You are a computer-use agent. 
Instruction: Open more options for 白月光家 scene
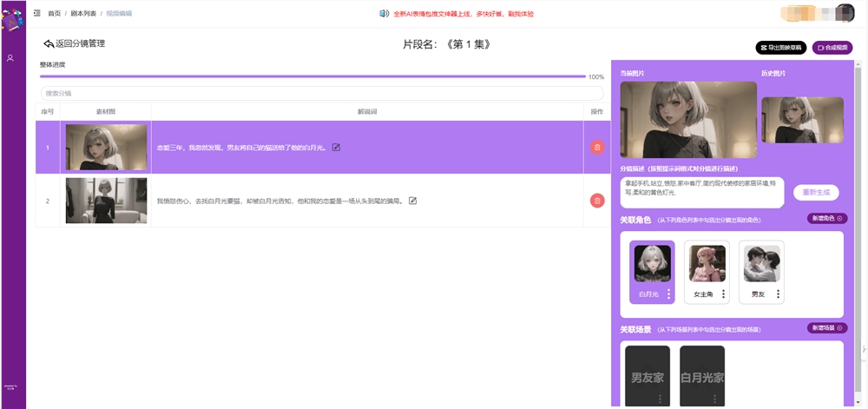click(x=714, y=399)
